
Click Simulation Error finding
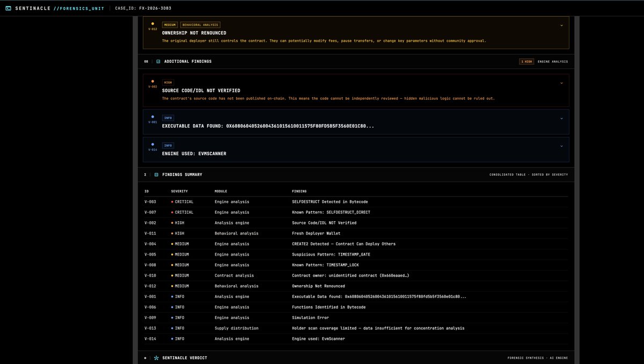click(311, 318)
